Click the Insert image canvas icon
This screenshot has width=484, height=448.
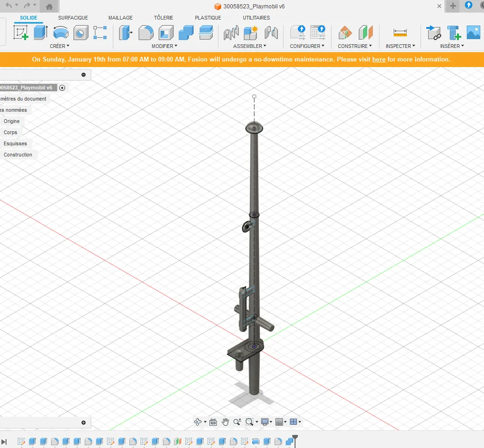(473, 33)
